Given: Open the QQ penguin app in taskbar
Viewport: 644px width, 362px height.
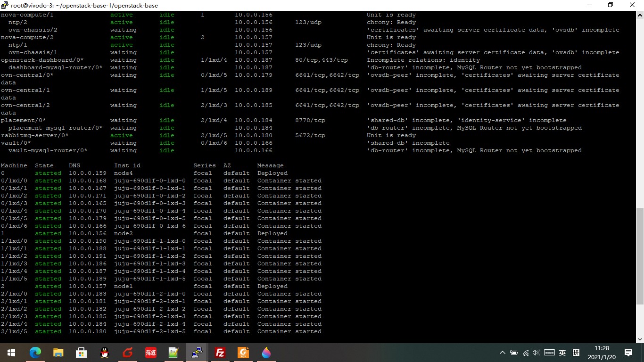Looking at the screenshot, I should click(x=105, y=353).
